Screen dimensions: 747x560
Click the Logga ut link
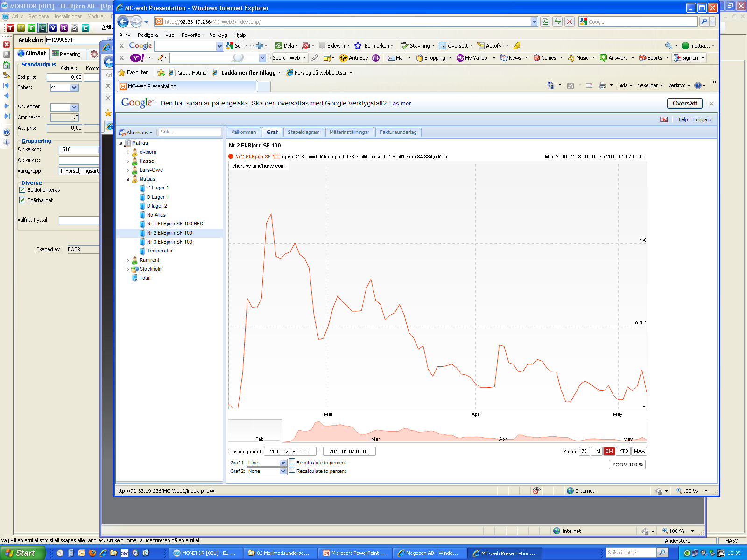click(703, 119)
